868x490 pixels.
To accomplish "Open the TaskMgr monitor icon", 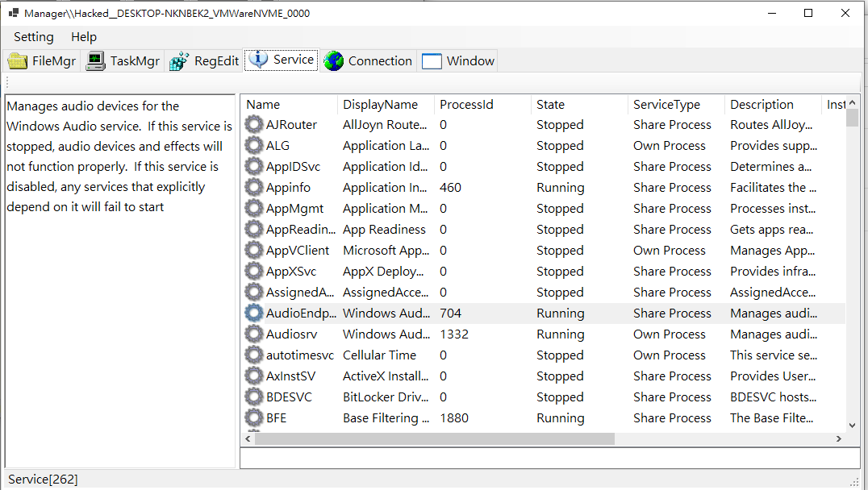I will click(x=95, y=60).
